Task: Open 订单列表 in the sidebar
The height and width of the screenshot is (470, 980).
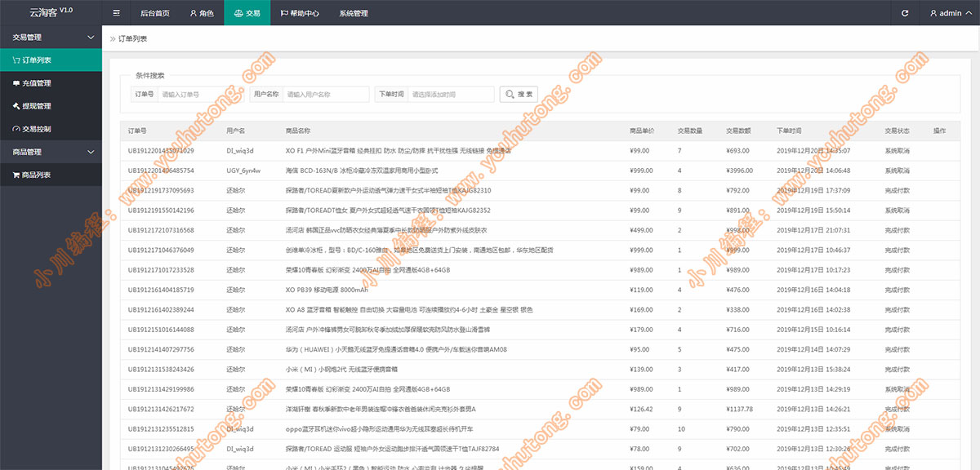Action: (x=51, y=60)
